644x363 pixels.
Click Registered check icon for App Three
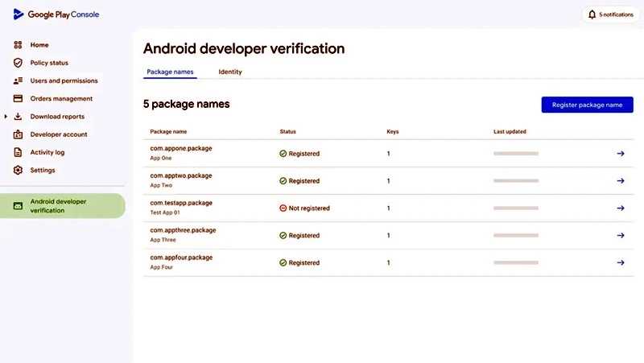pos(283,235)
